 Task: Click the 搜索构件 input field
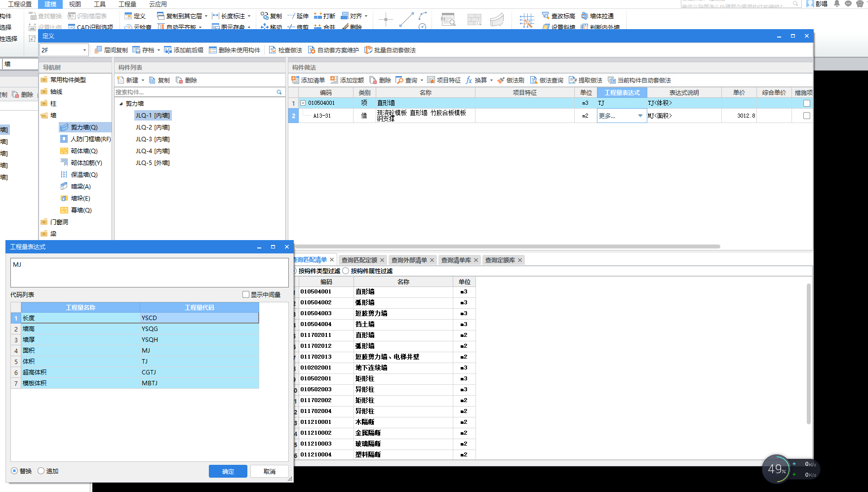point(196,92)
